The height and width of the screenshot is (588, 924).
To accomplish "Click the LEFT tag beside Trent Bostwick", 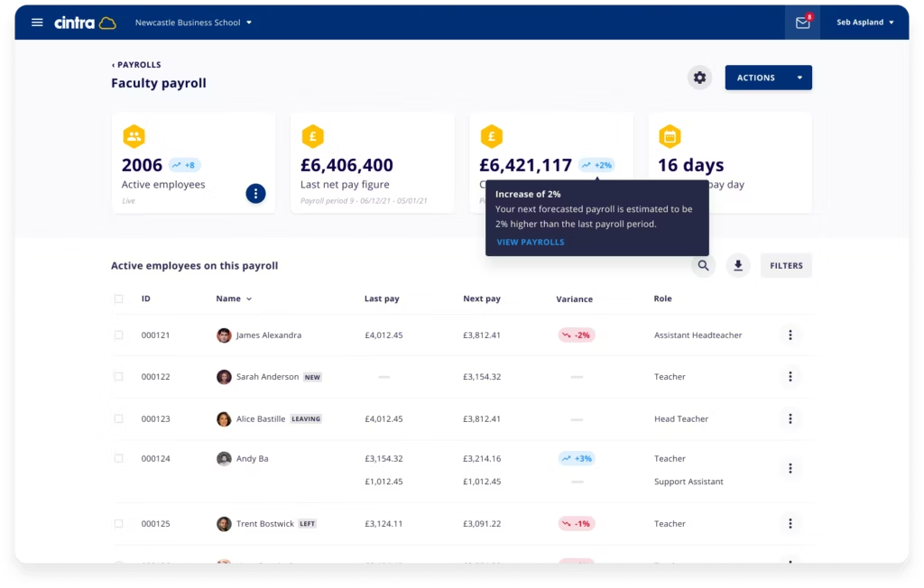I will [307, 524].
